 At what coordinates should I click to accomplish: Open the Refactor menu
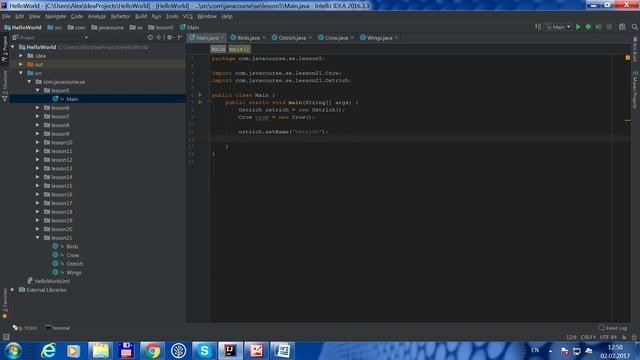click(x=120, y=16)
